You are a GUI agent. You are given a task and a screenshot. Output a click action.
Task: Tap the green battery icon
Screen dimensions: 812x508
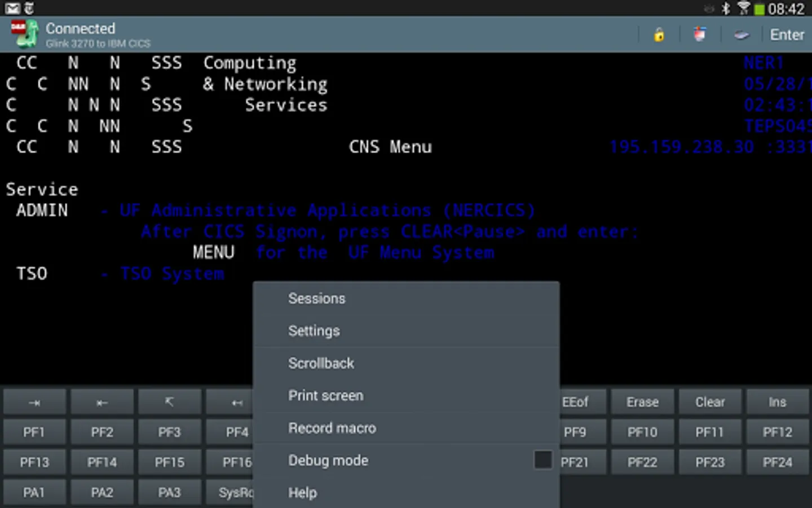(x=760, y=9)
